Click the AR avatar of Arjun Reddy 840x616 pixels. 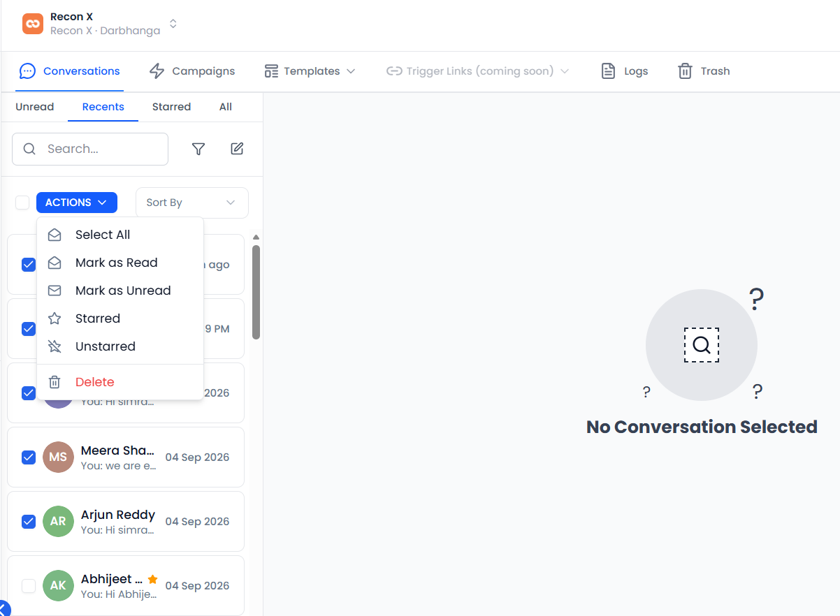coord(58,521)
